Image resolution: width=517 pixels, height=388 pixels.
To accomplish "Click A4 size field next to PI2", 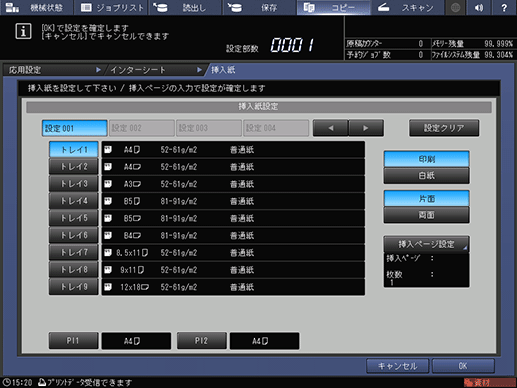I will 264,341.
